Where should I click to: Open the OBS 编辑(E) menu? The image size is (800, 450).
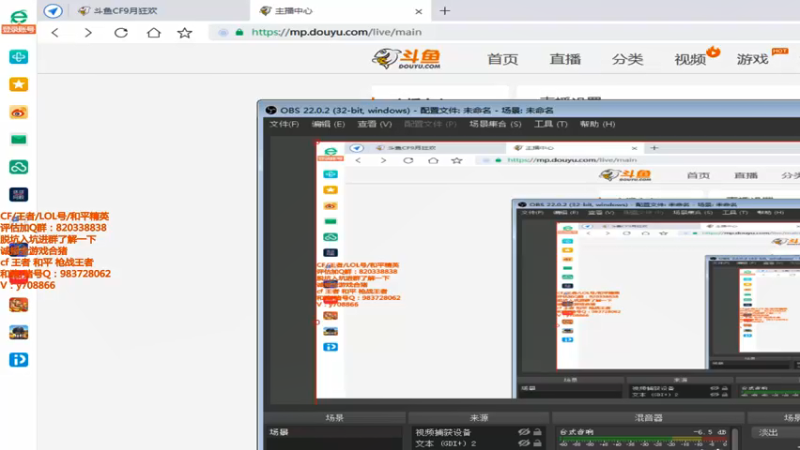(328, 124)
